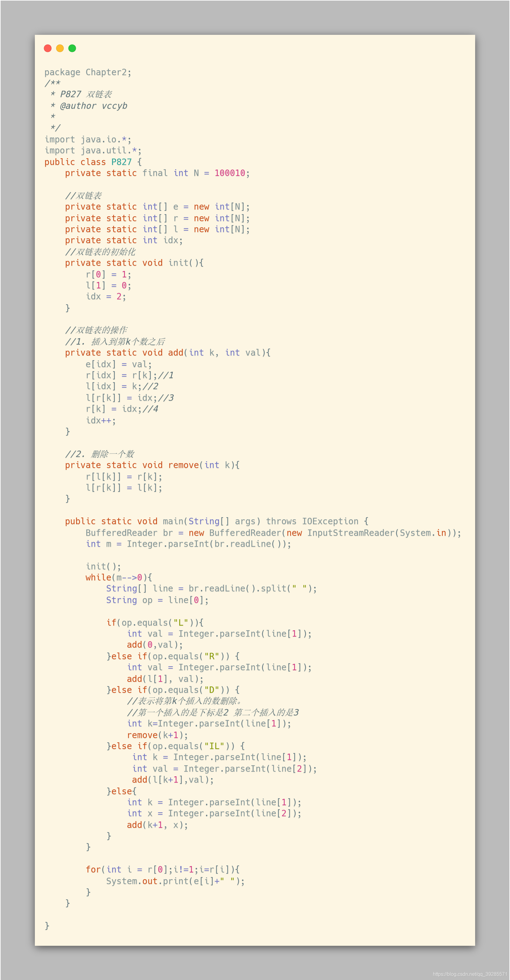Click the 'System.out.print(e[i]+" ");' line

[176, 881]
